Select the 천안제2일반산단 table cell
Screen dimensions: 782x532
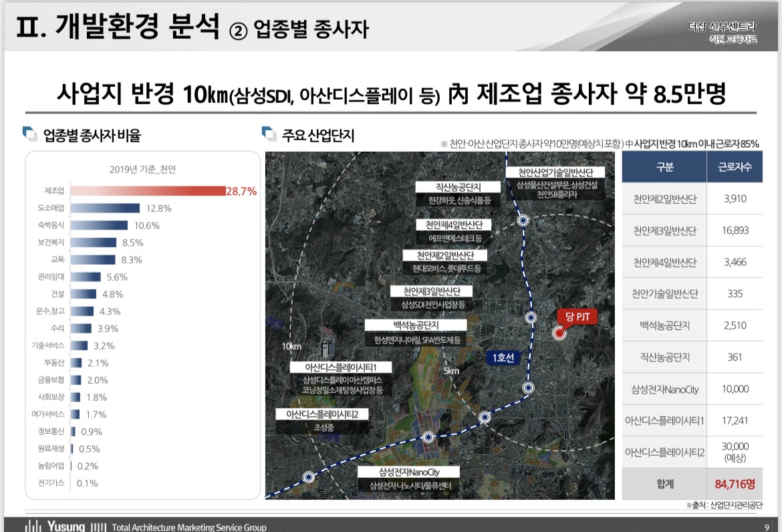(x=664, y=199)
